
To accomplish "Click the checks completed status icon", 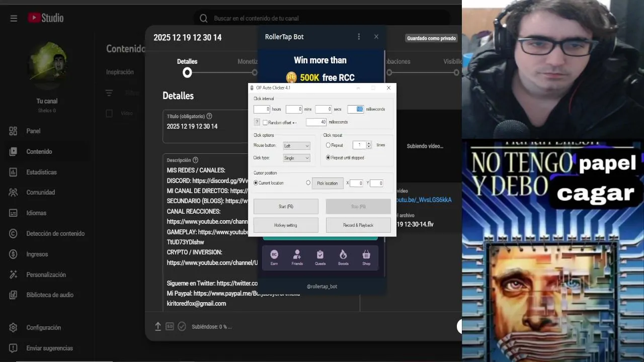I will point(182,326).
